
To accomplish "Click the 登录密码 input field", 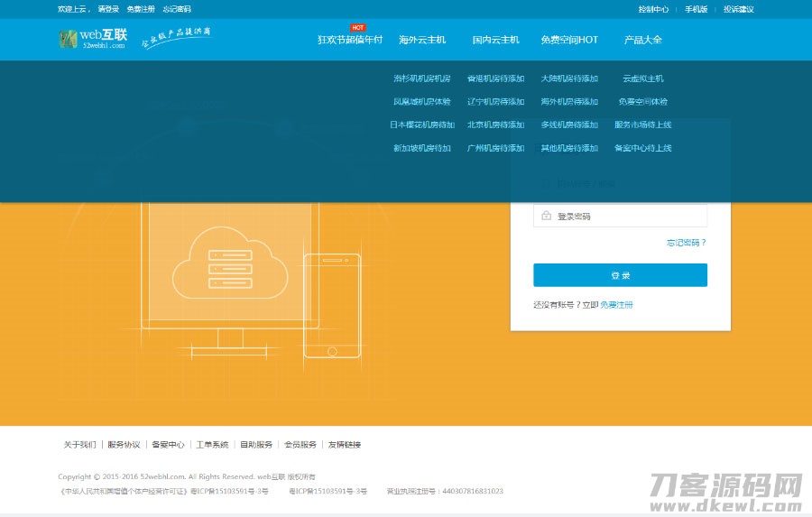I will 627,217.
